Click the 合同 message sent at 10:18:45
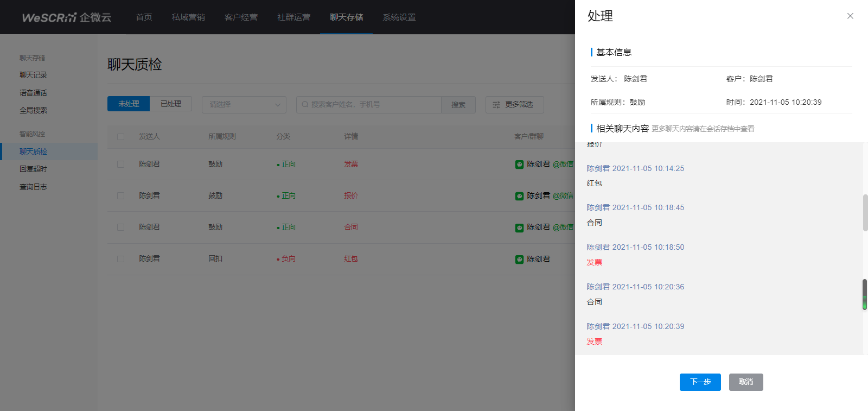This screenshot has width=868, height=411. 595,223
